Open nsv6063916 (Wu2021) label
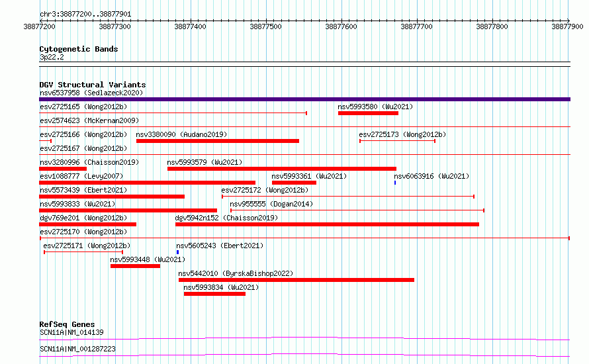 pyautogui.click(x=431, y=176)
